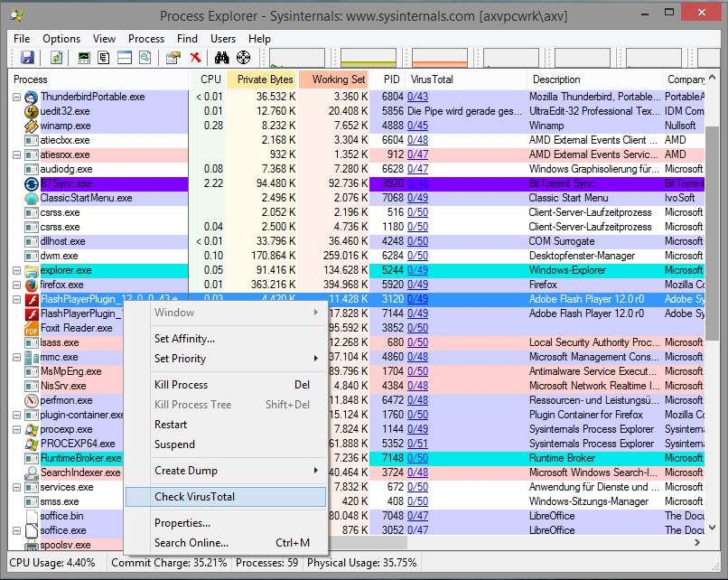Screen dimensions: 728x580
Task: Click the green Refresh toolbar icon
Action: coord(56,58)
